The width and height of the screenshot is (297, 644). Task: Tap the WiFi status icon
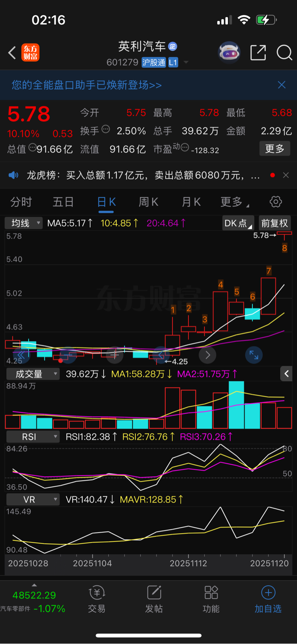tap(244, 20)
